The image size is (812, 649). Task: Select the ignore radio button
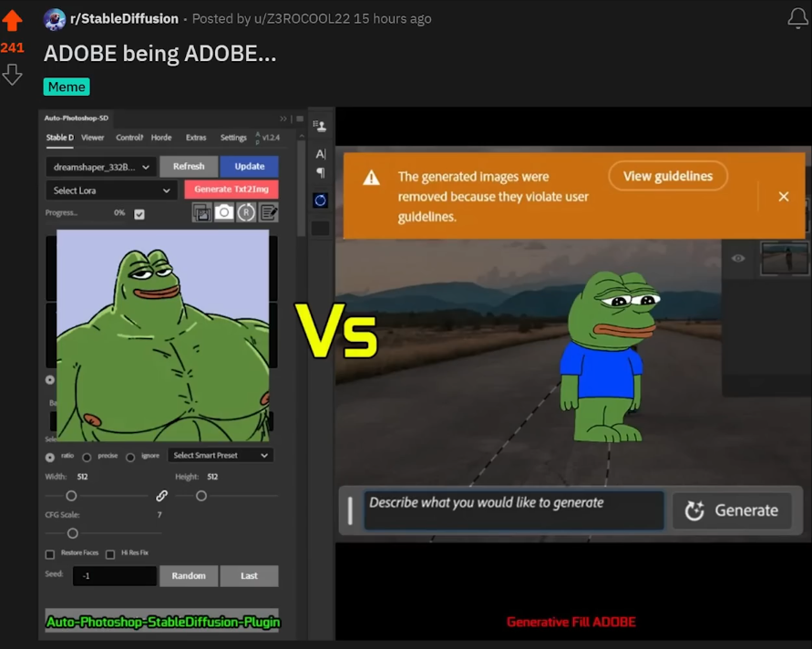point(130,458)
